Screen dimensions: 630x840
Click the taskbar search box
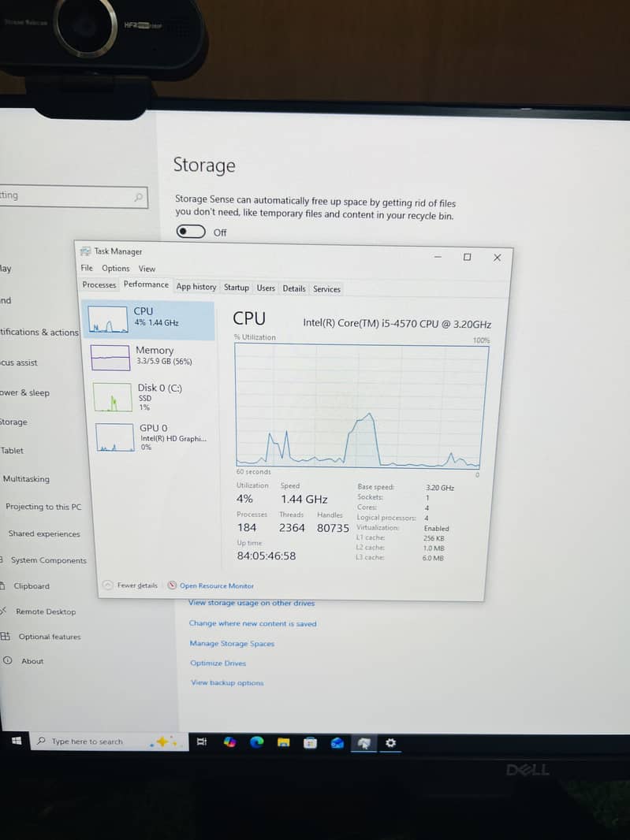click(109, 742)
